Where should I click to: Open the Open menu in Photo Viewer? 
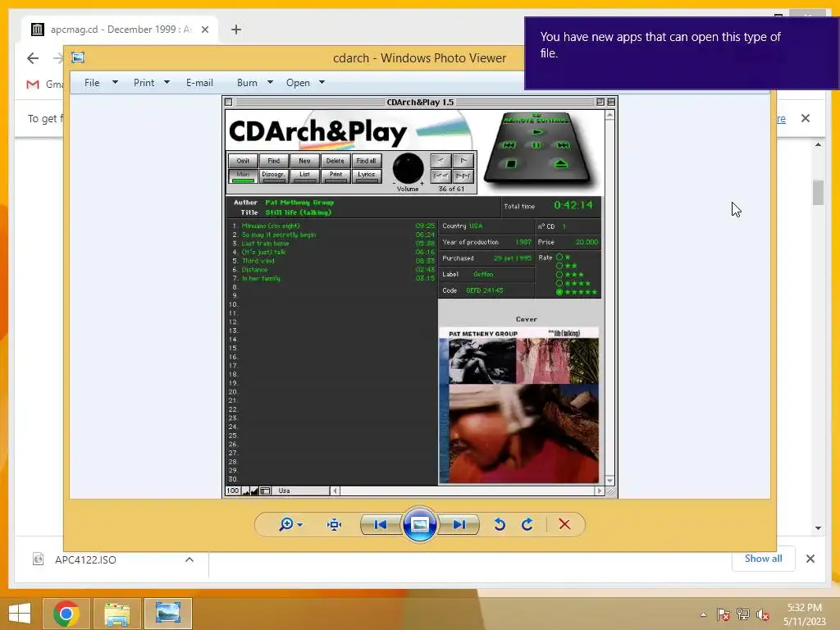(298, 83)
